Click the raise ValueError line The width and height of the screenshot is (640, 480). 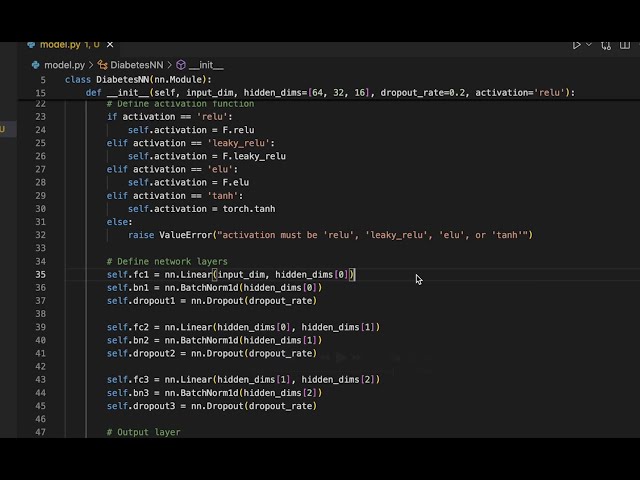330,235
